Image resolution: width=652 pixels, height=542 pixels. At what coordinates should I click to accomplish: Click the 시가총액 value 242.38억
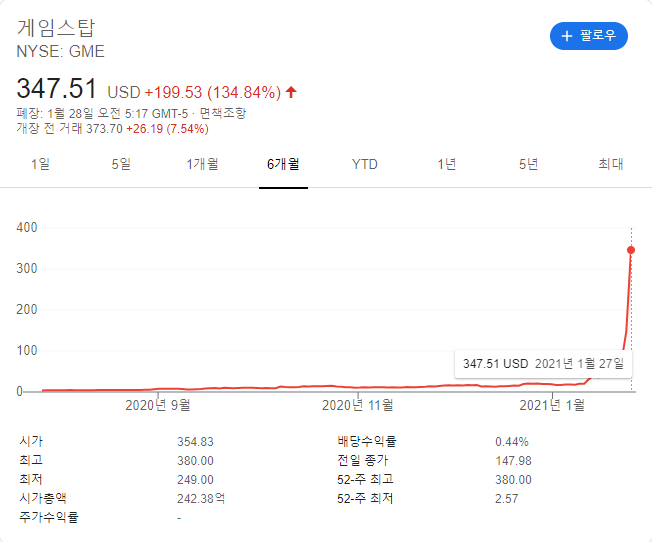pos(201,498)
